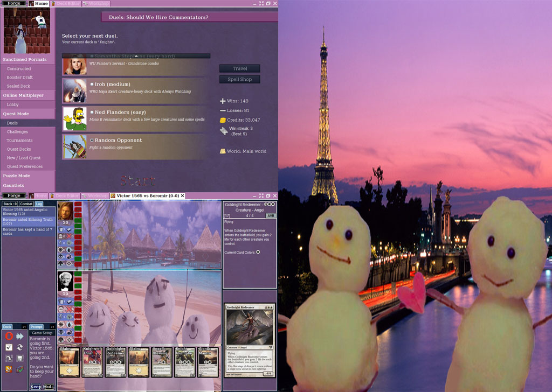Select the Ajani's Mantra card in hand
Screen dimensions: 552x392
click(208, 362)
